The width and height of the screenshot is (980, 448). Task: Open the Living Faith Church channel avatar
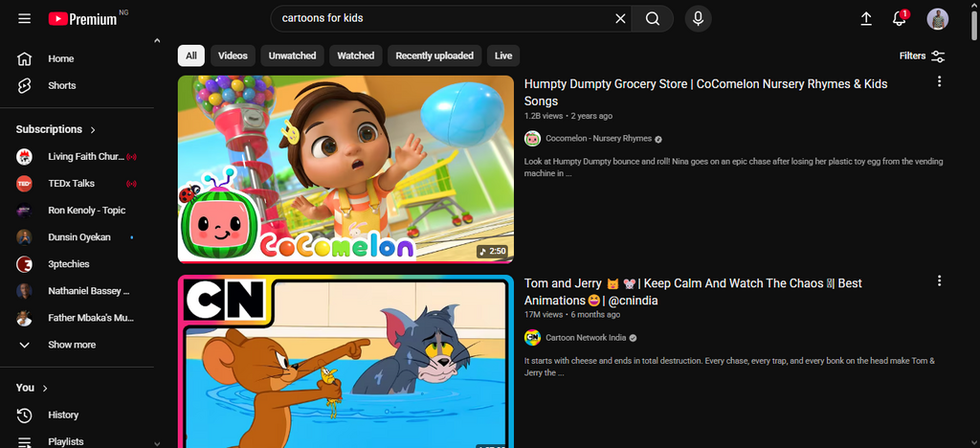[x=24, y=157]
